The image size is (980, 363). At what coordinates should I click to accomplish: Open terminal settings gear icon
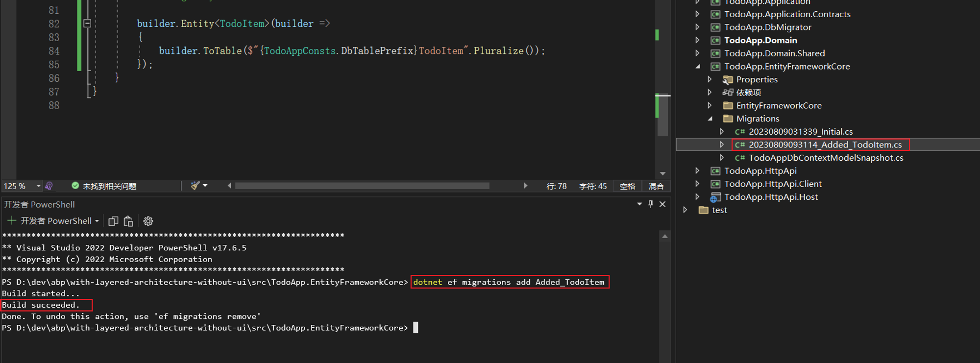pos(148,221)
